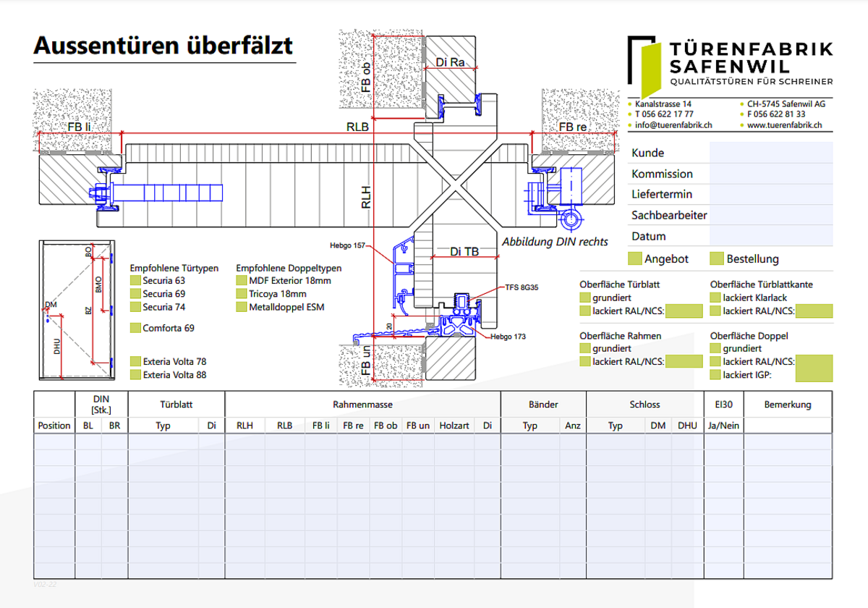Image resolution: width=868 pixels, height=608 pixels.
Task: Check the Tricoya 18mm option
Action: [242, 294]
